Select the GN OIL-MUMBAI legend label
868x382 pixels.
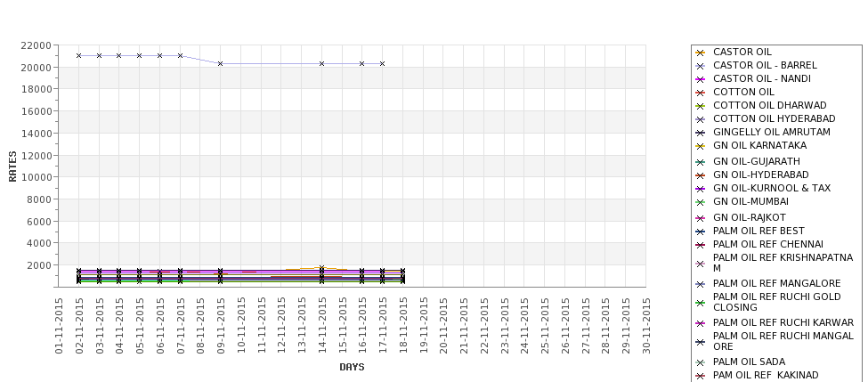coord(750,201)
